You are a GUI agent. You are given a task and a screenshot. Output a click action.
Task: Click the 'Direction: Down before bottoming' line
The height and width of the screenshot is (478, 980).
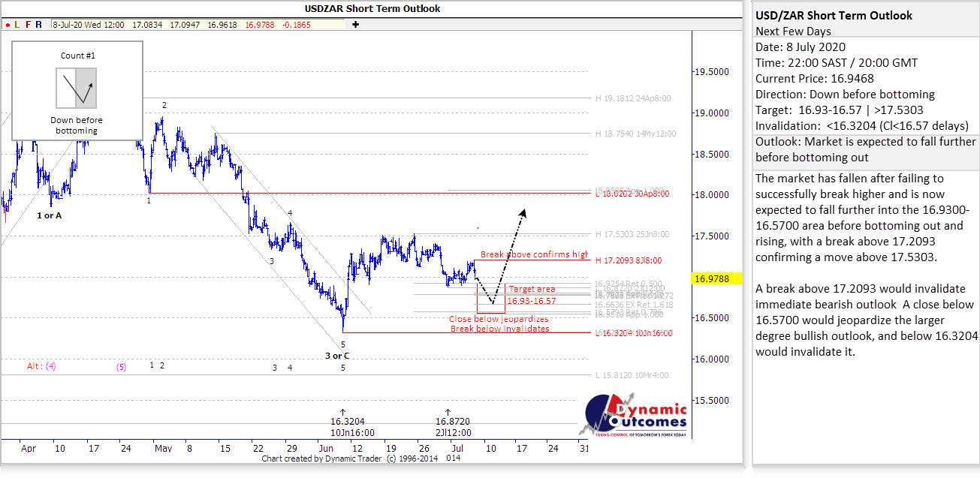point(845,94)
